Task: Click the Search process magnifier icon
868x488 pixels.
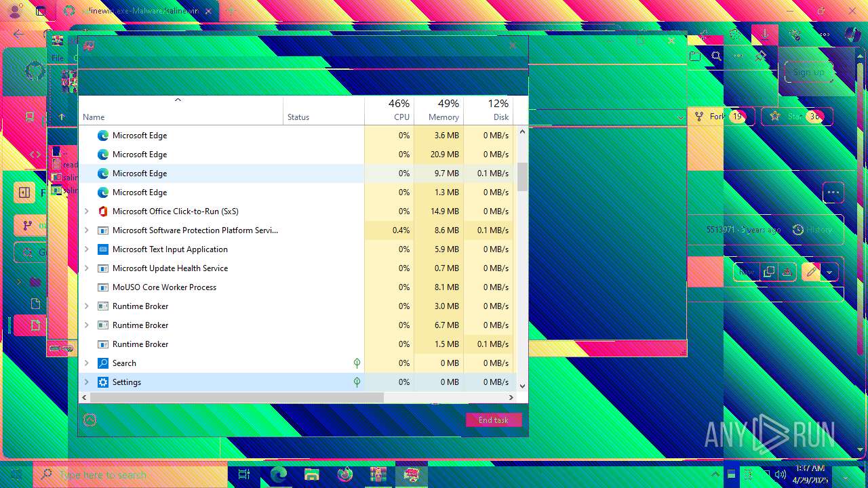Action: [103, 363]
